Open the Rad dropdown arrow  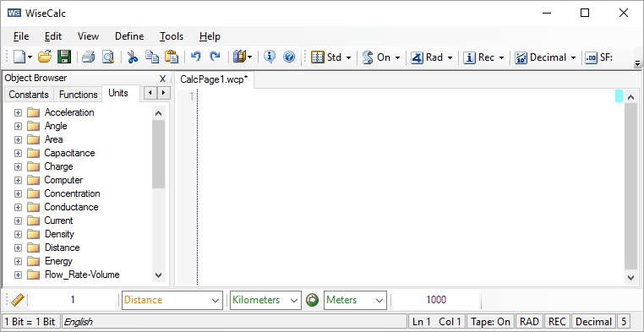450,57
